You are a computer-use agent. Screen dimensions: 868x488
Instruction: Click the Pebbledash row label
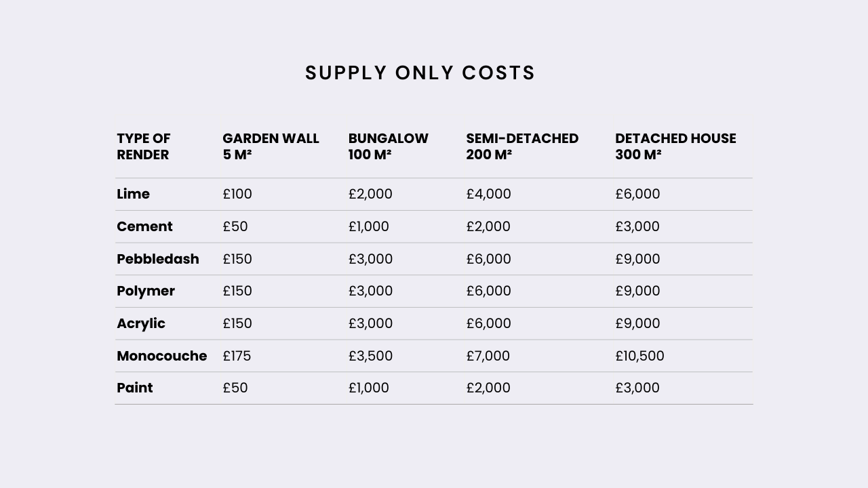(x=158, y=259)
